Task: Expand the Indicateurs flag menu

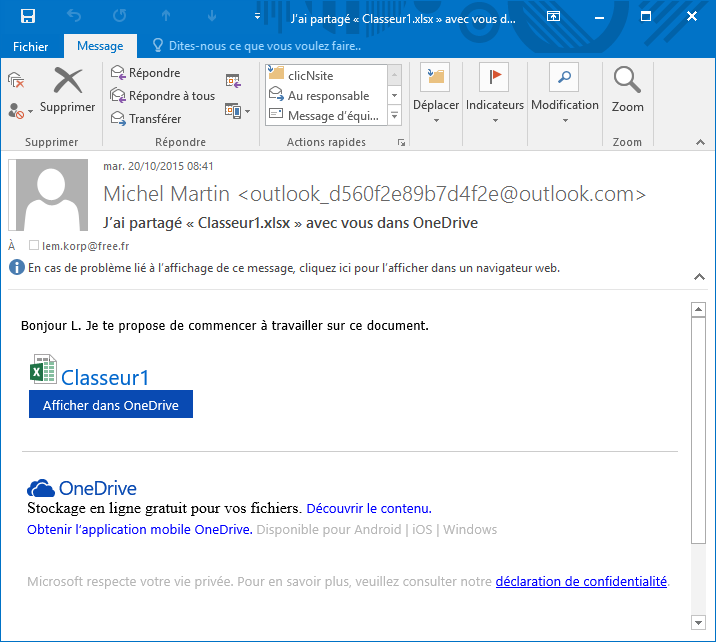Action: pos(495,95)
